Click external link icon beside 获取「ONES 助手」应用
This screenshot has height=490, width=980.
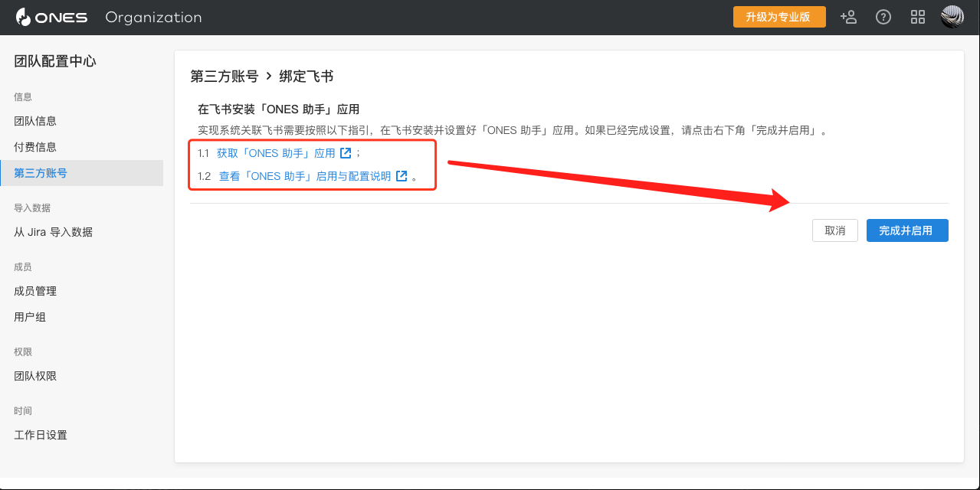click(x=346, y=153)
